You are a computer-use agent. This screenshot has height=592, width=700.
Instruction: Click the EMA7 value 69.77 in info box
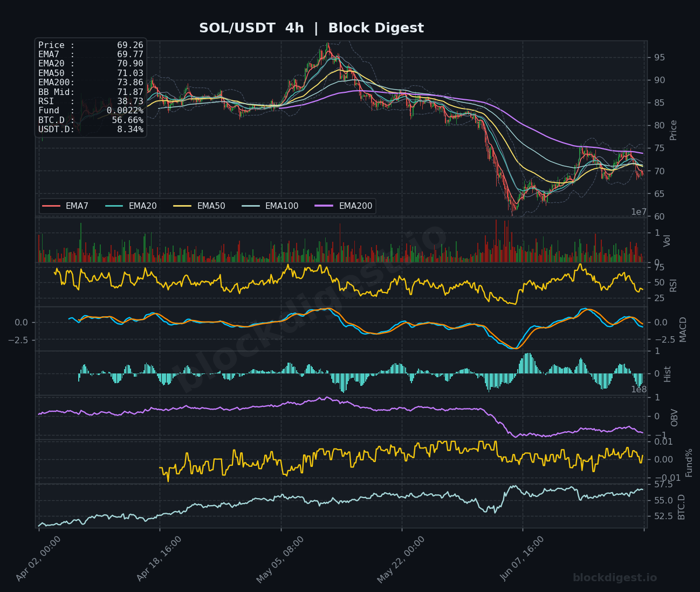tap(130, 54)
